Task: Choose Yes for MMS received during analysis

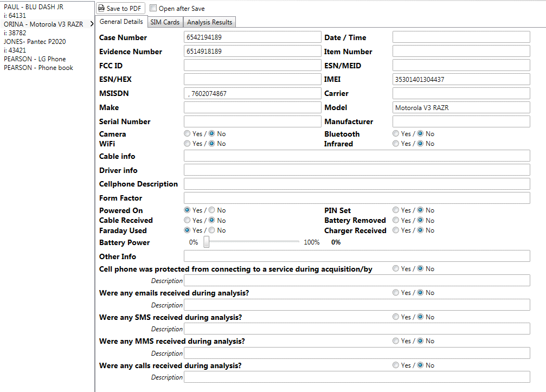Action: pyautogui.click(x=396, y=341)
